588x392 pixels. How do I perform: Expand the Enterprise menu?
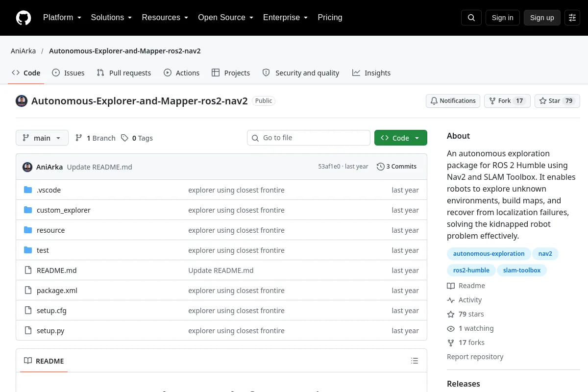click(285, 18)
